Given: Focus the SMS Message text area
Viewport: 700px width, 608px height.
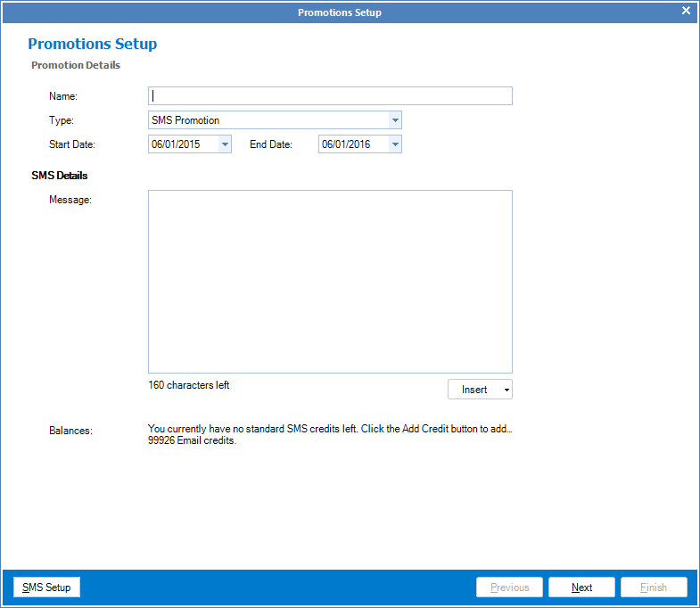Looking at the screenshot, I should [330, 281].
